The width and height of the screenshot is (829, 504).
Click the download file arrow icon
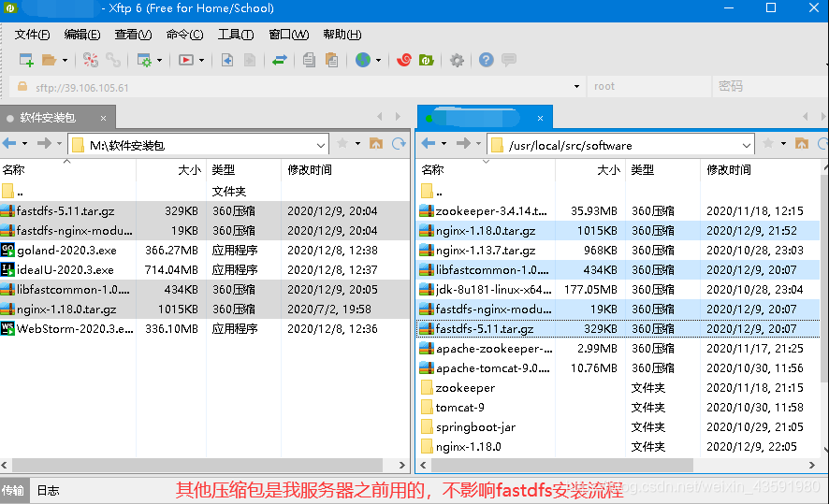(227, 60)
